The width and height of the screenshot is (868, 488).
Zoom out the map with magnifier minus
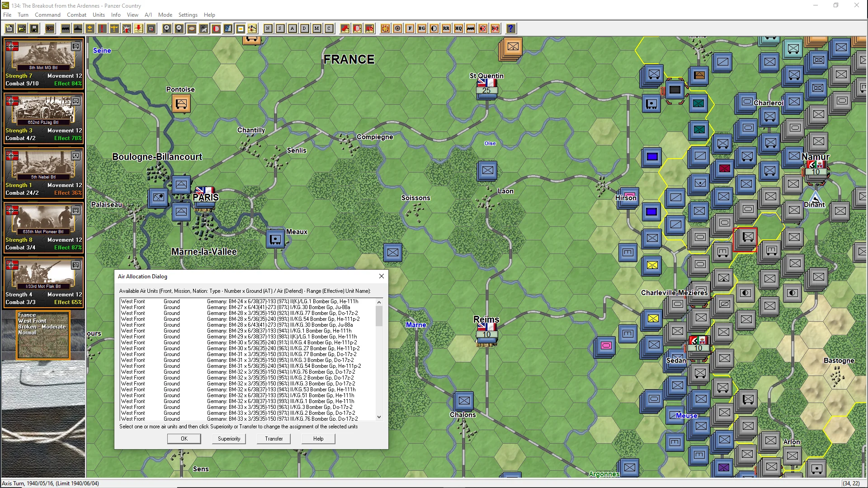(x=179, y=28)
